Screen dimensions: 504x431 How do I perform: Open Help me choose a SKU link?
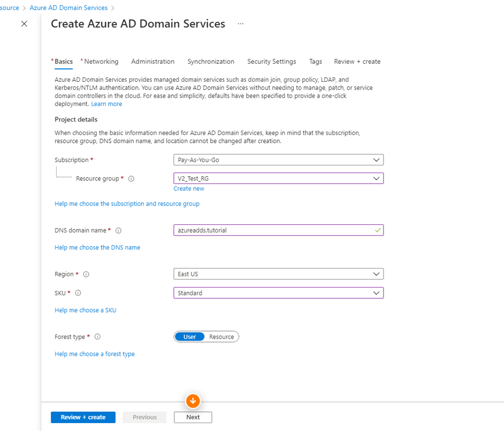point(86,310)
